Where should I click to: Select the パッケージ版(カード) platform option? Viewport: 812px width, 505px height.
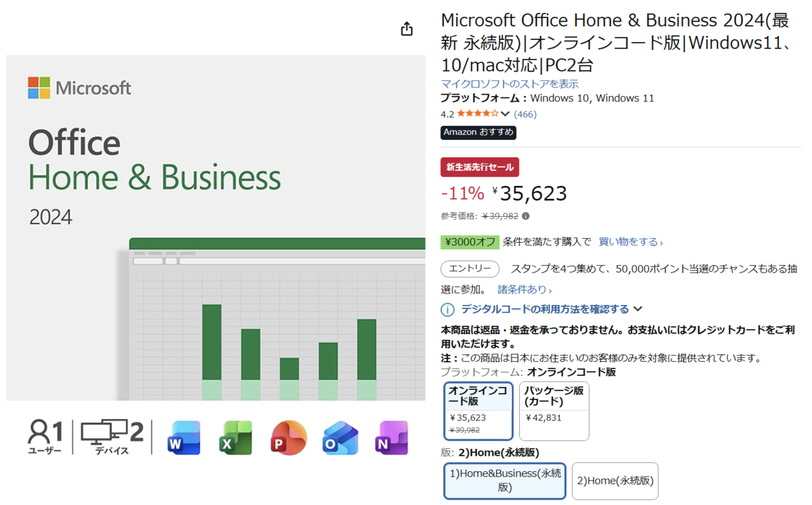pyautogui.click(x=554, y=411)
